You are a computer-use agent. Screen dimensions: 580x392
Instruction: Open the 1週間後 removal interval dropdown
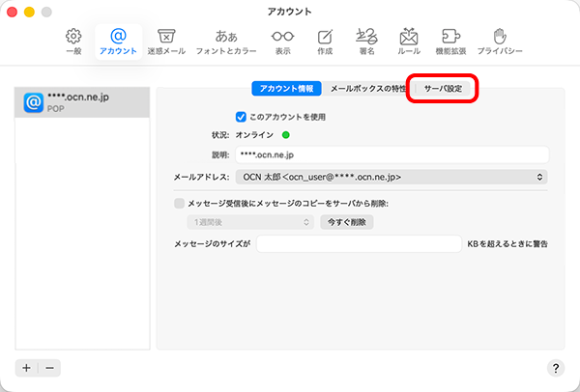249,222
